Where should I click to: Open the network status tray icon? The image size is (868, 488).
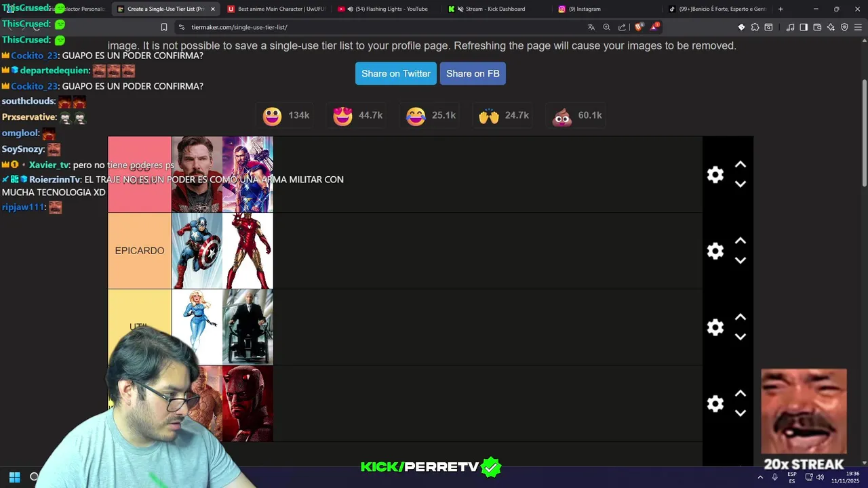pos(809,477)
